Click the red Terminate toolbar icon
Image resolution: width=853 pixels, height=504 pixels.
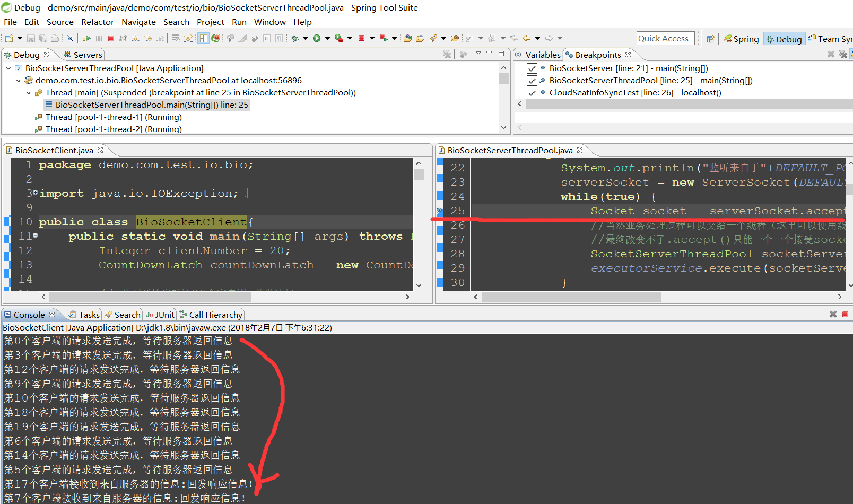(111, 38)
